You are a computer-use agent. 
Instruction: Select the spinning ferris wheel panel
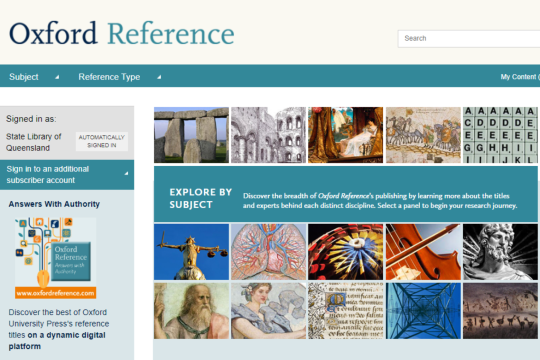click(x=345, y=252)
